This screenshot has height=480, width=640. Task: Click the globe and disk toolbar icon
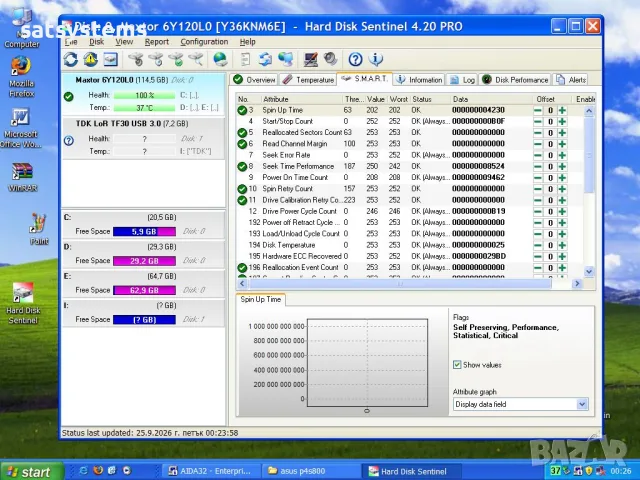(x=220, y=60)
